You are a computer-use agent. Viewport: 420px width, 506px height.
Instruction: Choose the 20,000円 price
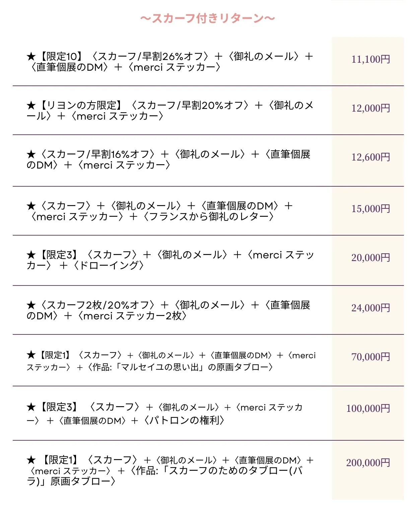pyautogui.click(x=370, y=258)
